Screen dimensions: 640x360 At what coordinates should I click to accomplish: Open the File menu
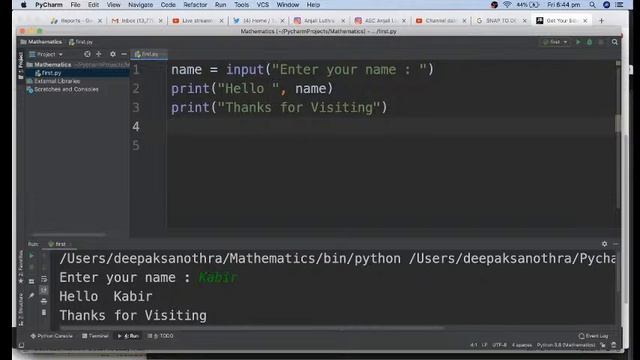point(75,5)
